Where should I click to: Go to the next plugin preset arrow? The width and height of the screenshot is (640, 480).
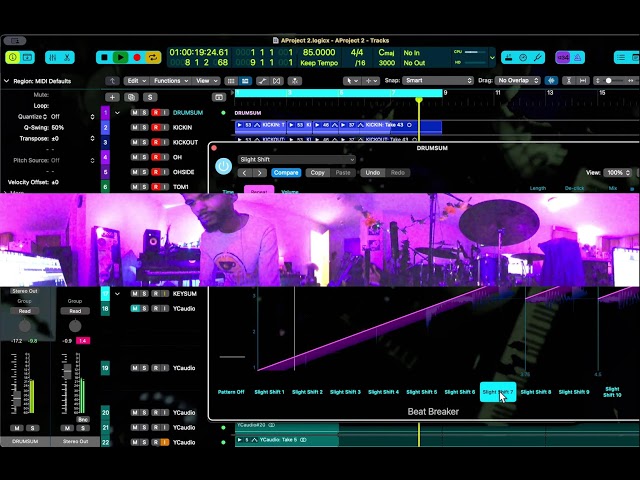pyautogui.click(x=260, y=173)
